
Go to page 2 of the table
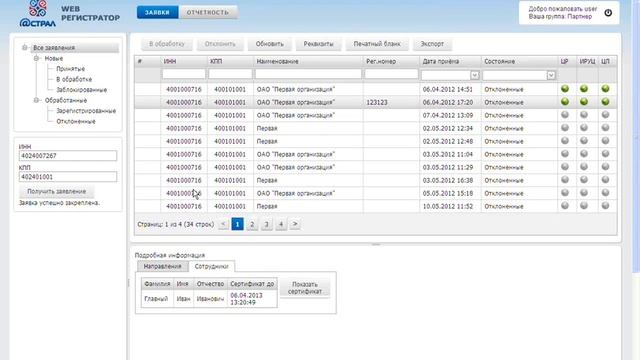[x=252, y=224]
